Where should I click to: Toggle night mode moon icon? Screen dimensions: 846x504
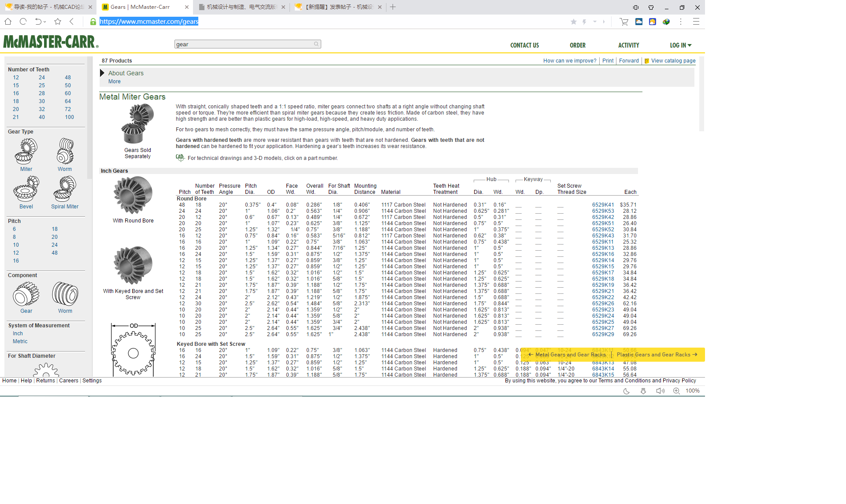[626, 391]
